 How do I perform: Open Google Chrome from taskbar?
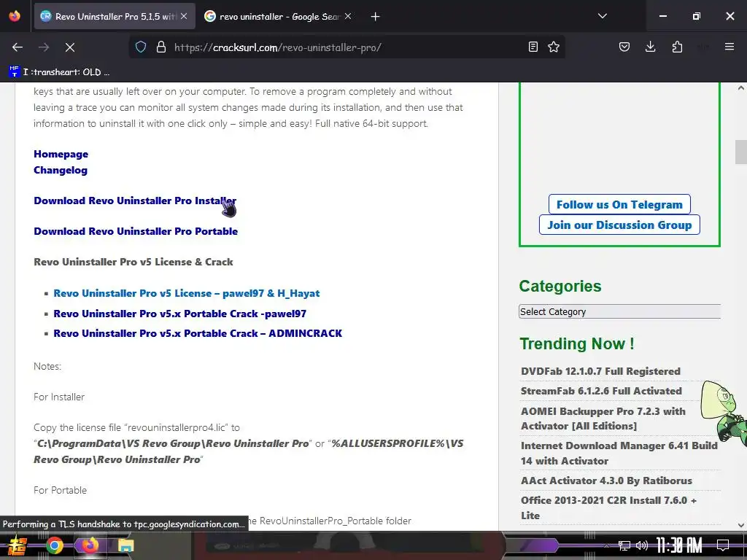tap(54, 545)
